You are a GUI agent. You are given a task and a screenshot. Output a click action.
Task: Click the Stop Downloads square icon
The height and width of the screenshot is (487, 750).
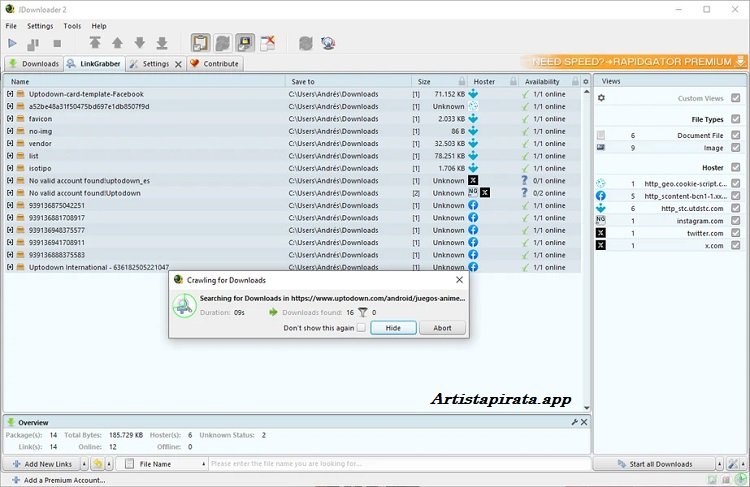pyautogui.click(x=57, y=43)
